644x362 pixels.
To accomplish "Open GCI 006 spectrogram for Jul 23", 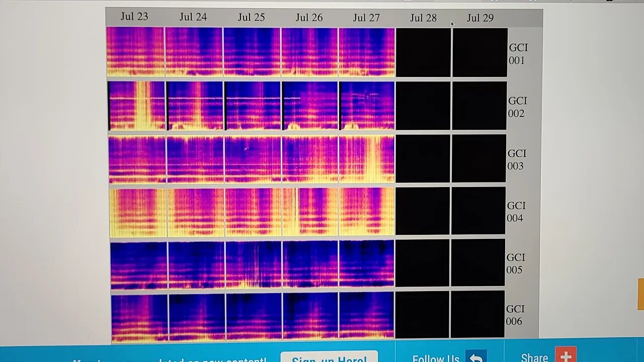I will point(139,318).
